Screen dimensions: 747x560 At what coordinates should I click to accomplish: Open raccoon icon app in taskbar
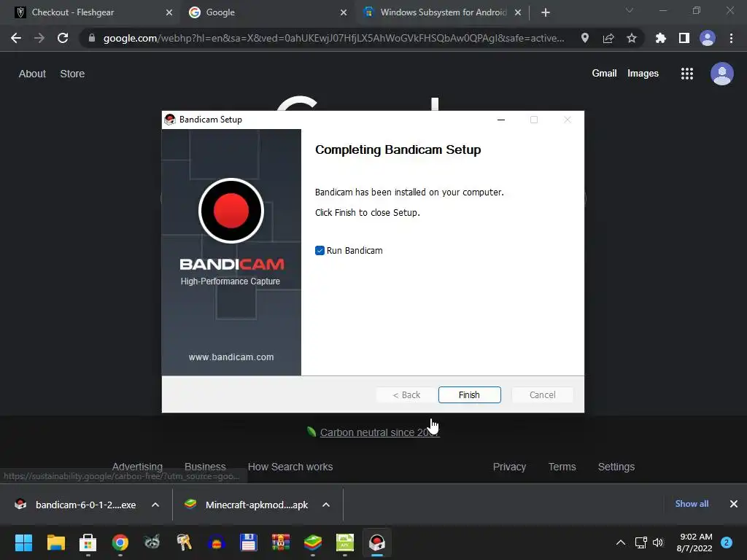coord(152,542)
